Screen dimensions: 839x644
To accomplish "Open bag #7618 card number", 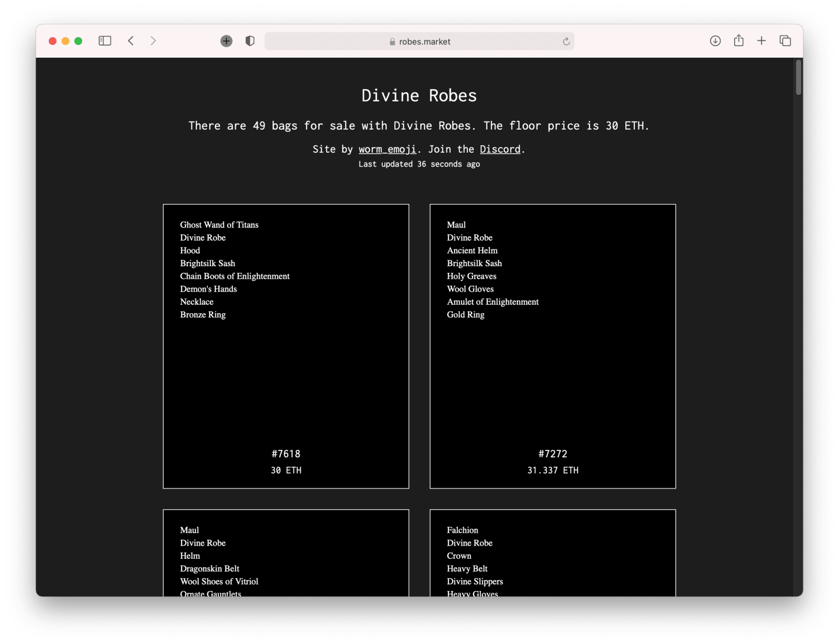I will [x=286, y=454].
